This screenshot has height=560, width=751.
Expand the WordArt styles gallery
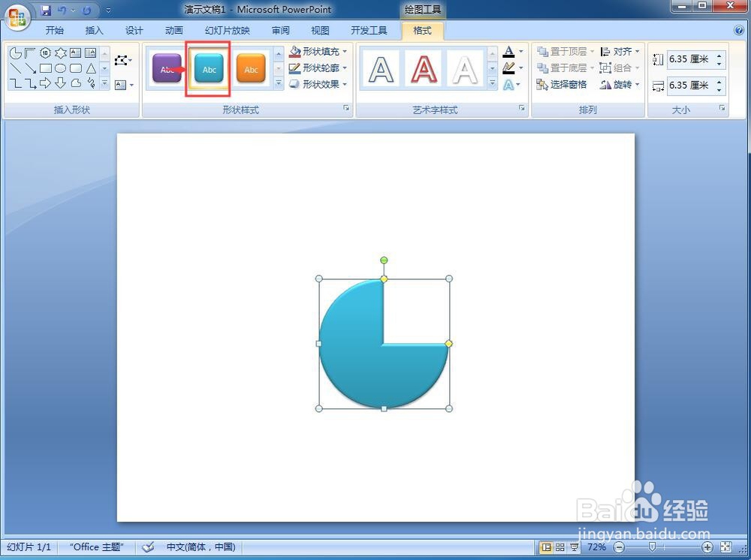click(x=493, y=83)
